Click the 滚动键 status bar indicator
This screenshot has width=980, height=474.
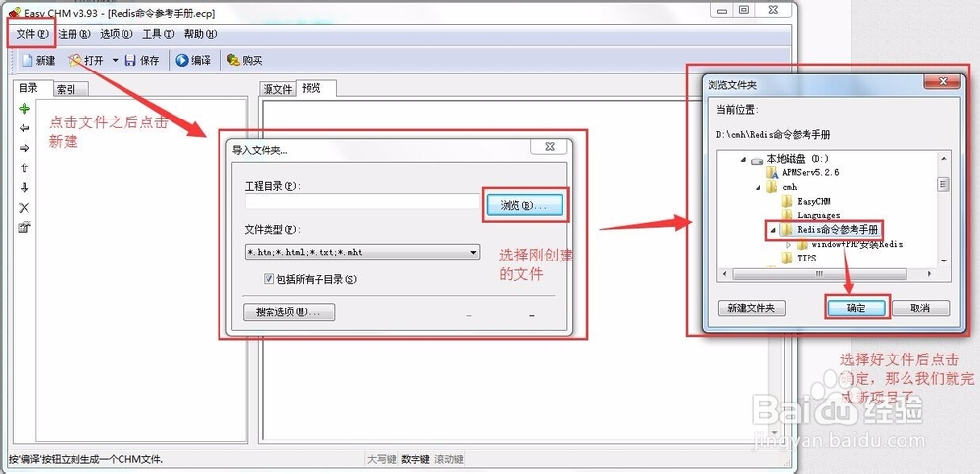pos(449,459)
